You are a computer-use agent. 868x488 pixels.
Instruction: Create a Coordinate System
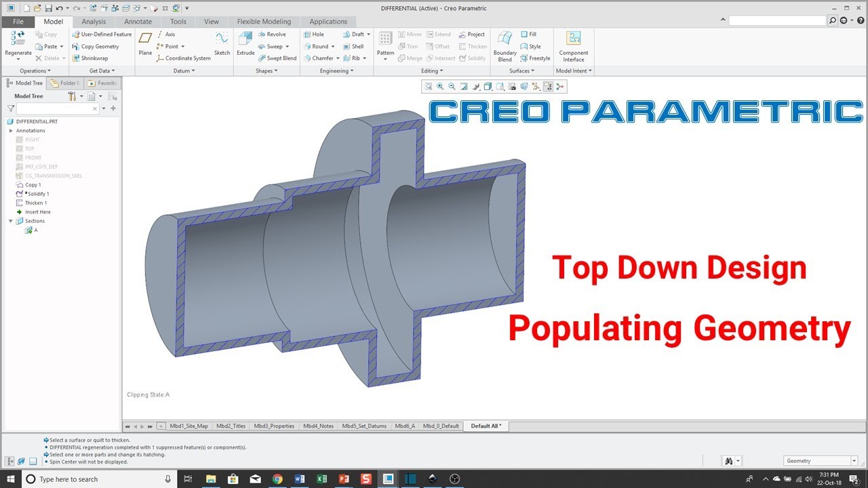pyautogui.click(x=184, y=58)
